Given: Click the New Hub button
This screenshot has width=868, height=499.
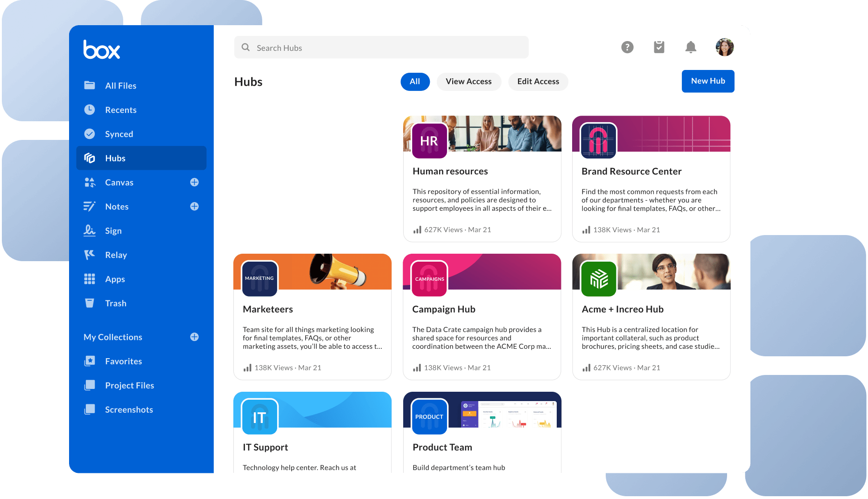Looking at the screenshot, I should pos(708,81).
